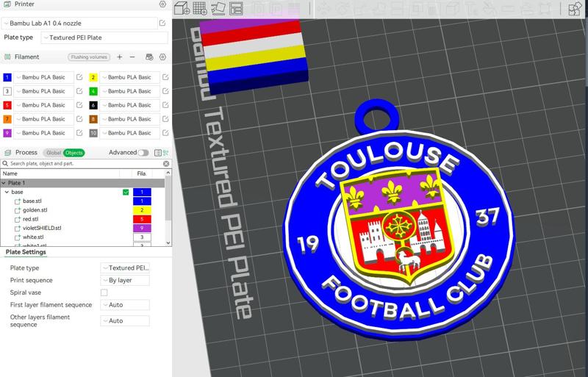
Task: Edit filament 10 preset
Action: (x=165, y=133)
